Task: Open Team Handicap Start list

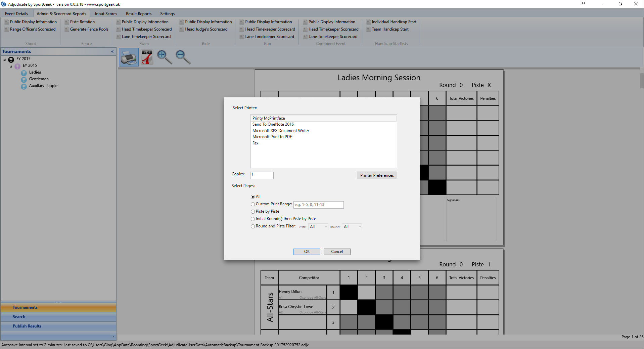Action: [387, 29]
